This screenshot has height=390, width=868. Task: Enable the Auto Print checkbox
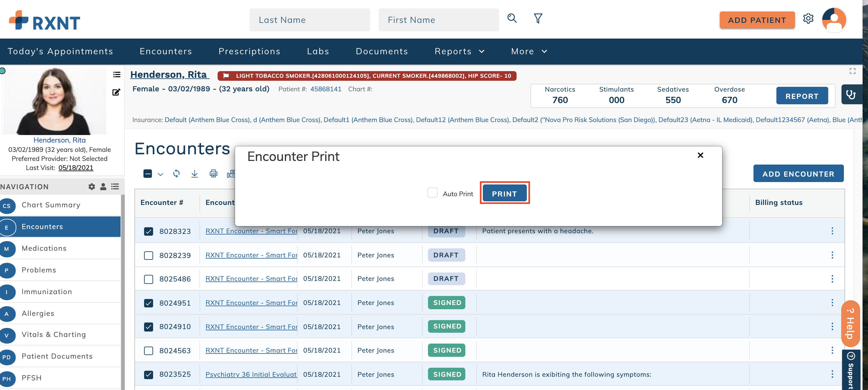432,193
